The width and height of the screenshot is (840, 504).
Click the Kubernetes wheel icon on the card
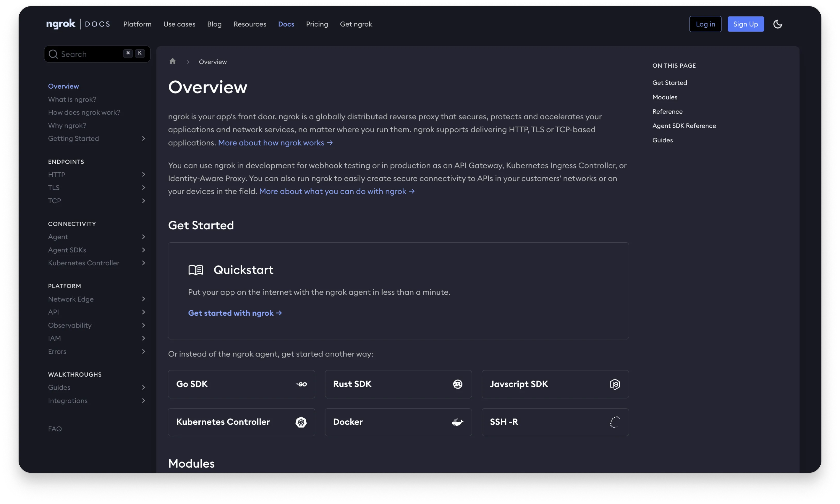[x=301, y=422]
